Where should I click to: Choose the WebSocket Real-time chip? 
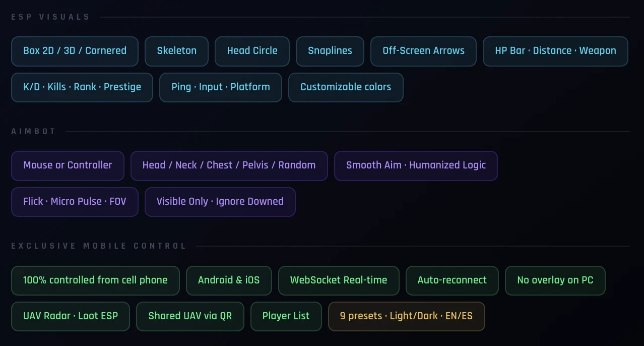339,280
